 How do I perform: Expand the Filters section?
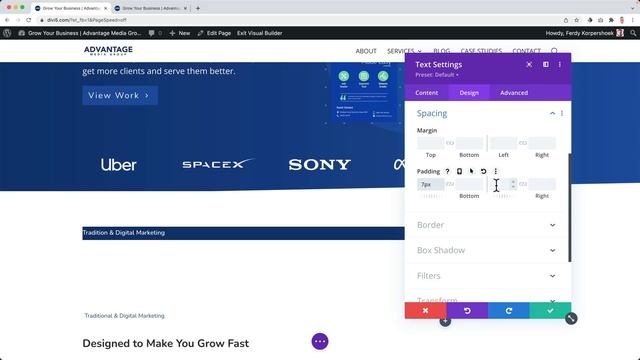(x=486, y=276)
